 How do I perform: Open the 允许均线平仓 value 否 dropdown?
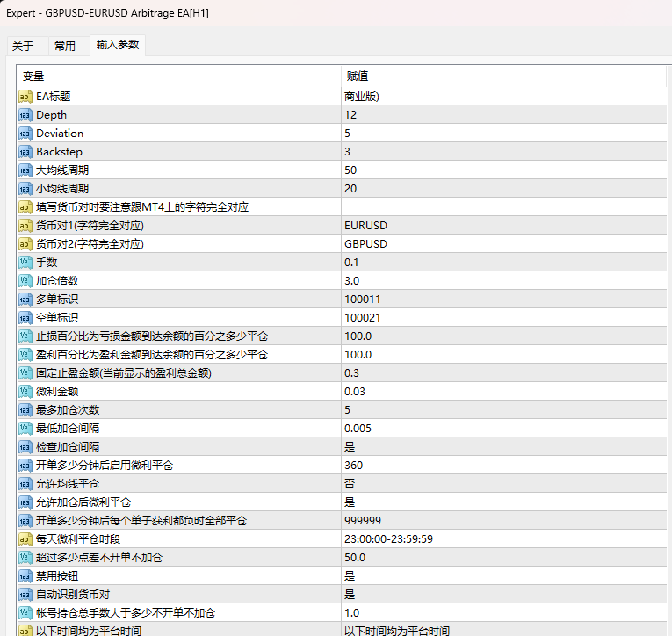click(504, 483)
